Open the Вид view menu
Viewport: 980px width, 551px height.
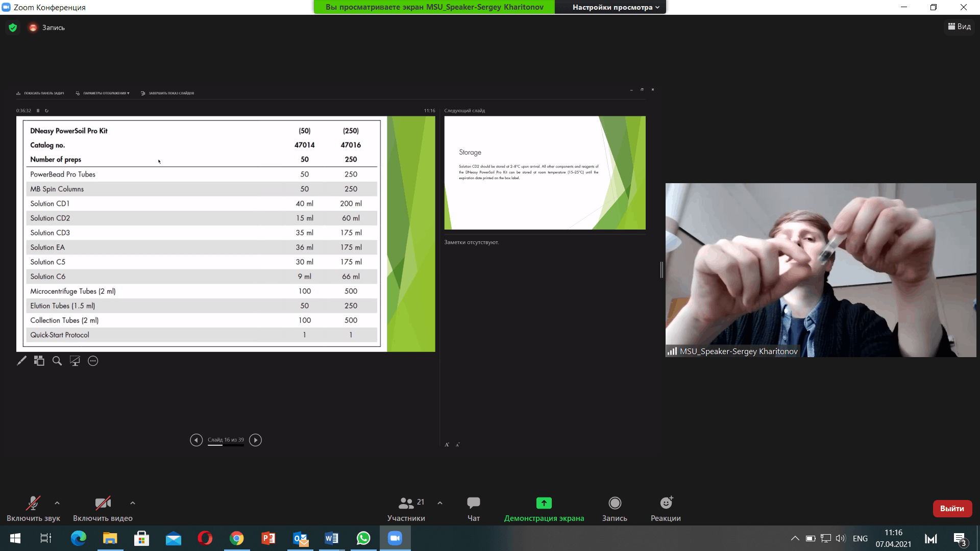click(960, 27)
